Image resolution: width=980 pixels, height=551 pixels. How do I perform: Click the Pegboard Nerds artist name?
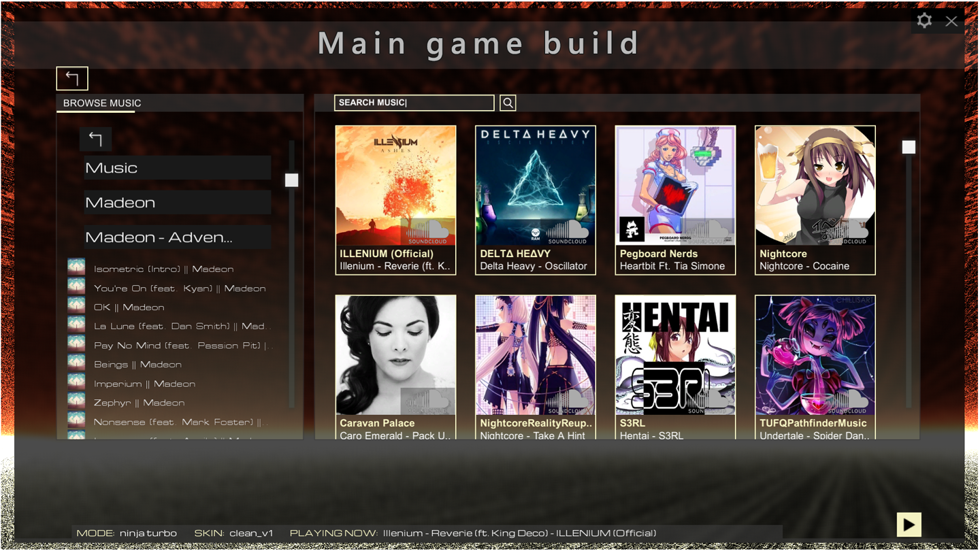coord(659,254)
